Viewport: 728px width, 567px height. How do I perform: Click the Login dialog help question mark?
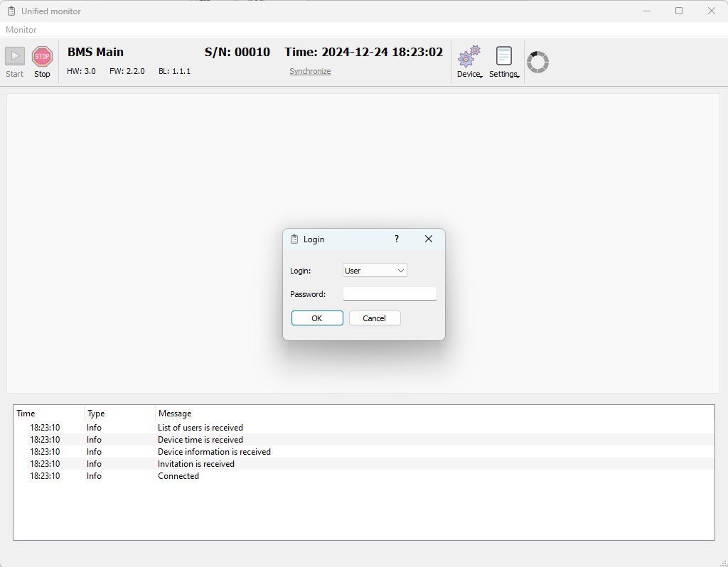pos(396,239)
